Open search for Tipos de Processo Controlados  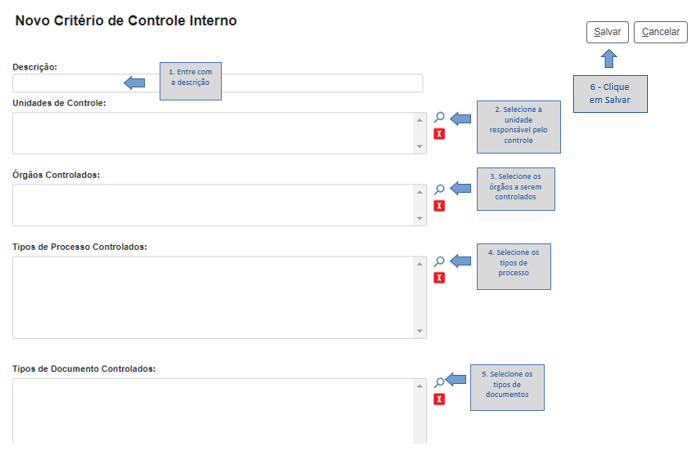click(439, 261)
